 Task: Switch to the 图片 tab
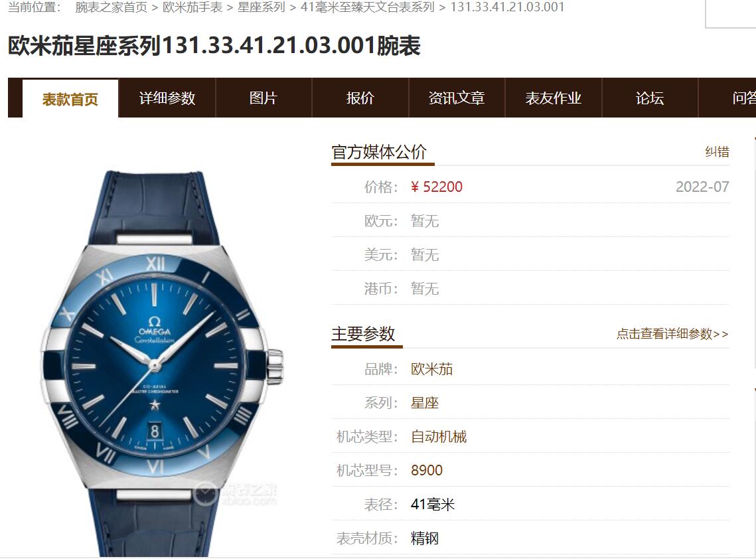[264, 98]
